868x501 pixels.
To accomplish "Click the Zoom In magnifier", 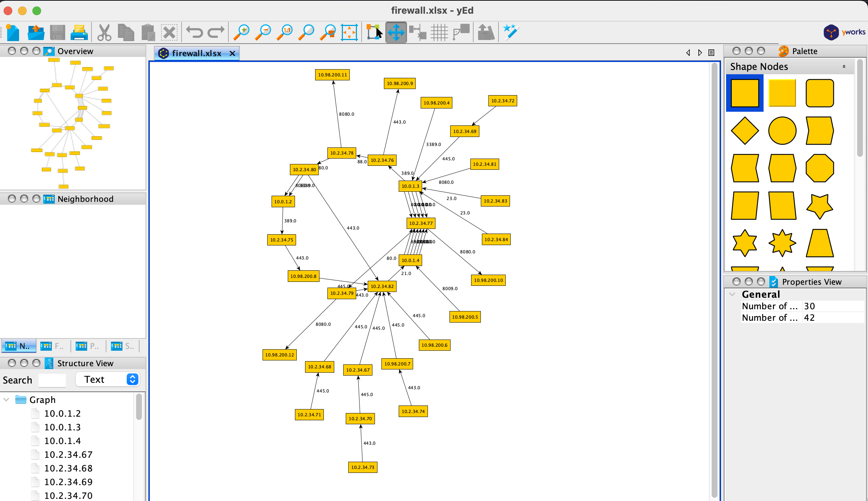I will coord(241,32).
